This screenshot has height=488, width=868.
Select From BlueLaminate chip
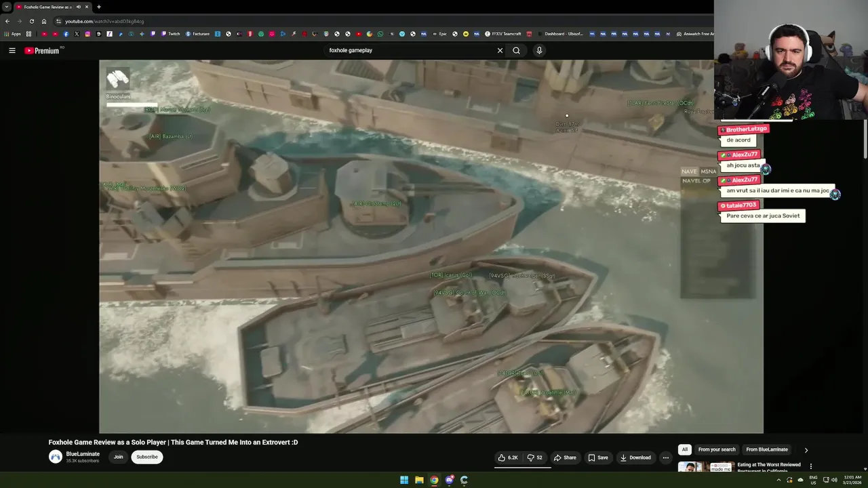(767, 449)
